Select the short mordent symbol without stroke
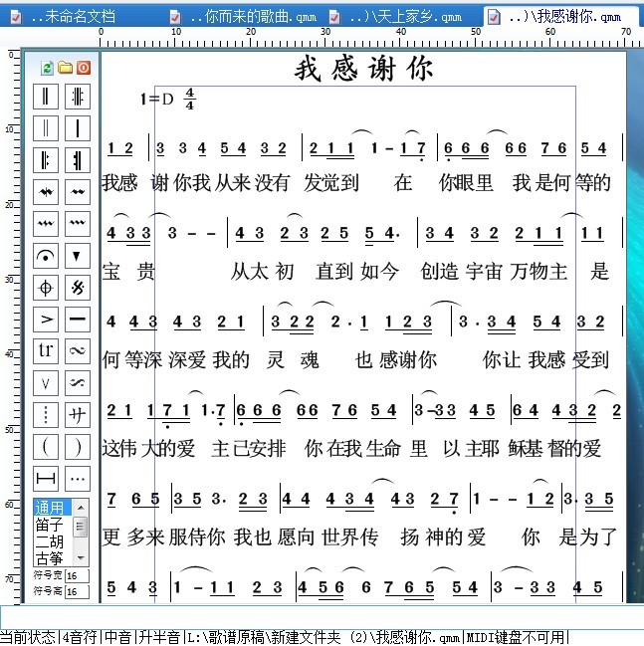 click(78, 192)
